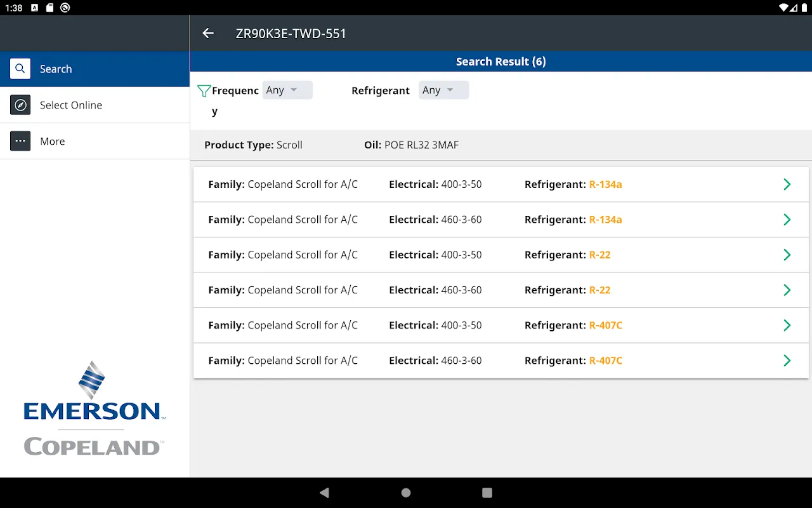Click the R-407C link in 400-3-50 row
The height and width of the screenshot is (508, 812).
(605, 325)
